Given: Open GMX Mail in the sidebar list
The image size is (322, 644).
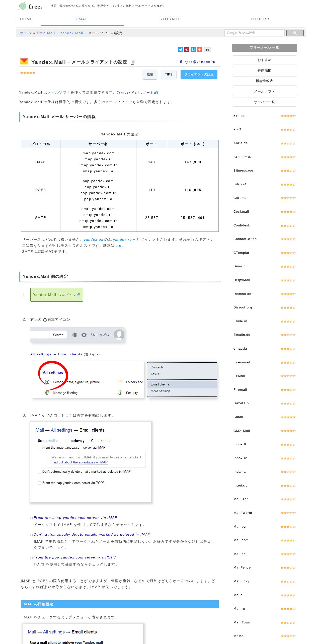Looking at the screenshot, I should click(241, 431).
